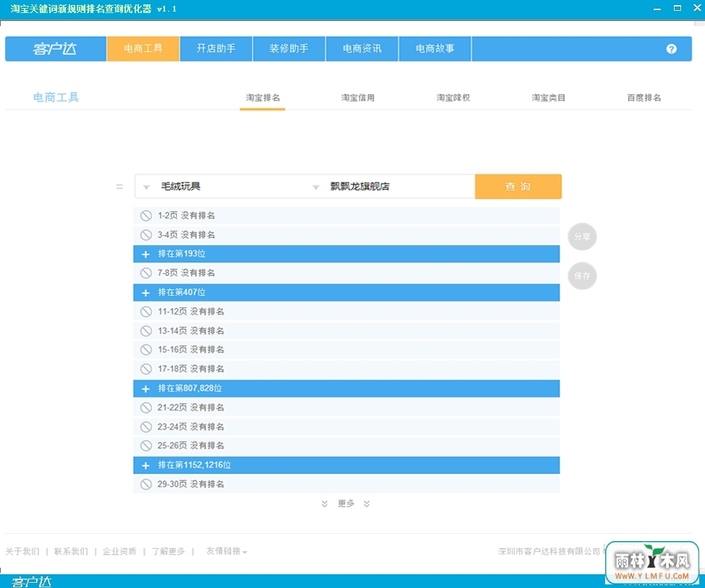
Task: Click the 29-30页 没有排名 text
Action: click(x=190, y=485)
